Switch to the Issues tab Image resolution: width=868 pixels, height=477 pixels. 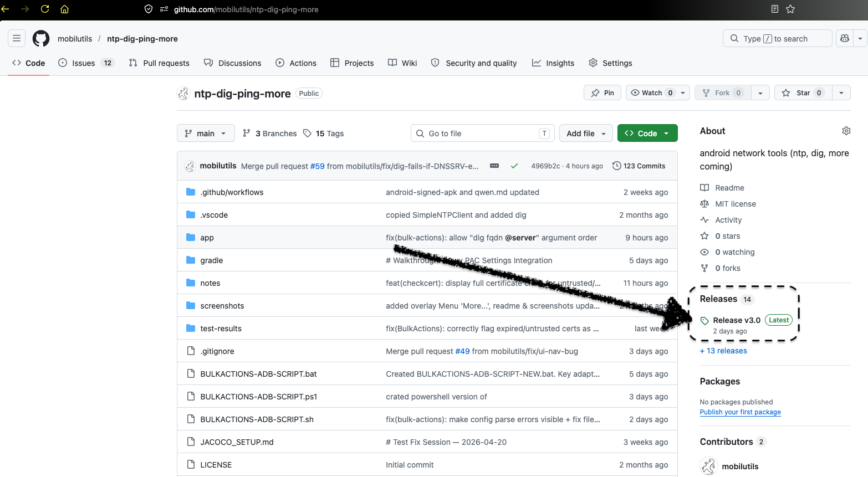pos(86,63)
